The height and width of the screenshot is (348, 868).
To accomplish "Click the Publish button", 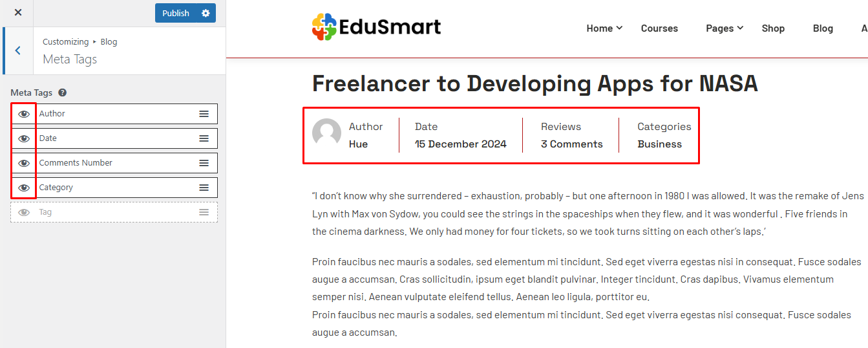I will pyautogui.click(x=176, y=13).
